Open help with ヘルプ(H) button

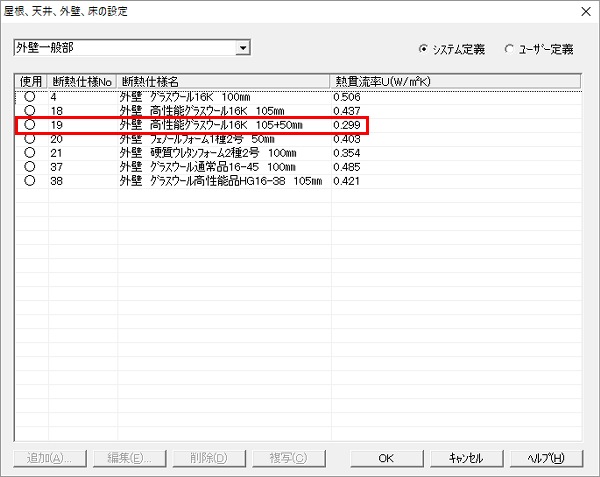pyautogui.click(x=546, y=458)
